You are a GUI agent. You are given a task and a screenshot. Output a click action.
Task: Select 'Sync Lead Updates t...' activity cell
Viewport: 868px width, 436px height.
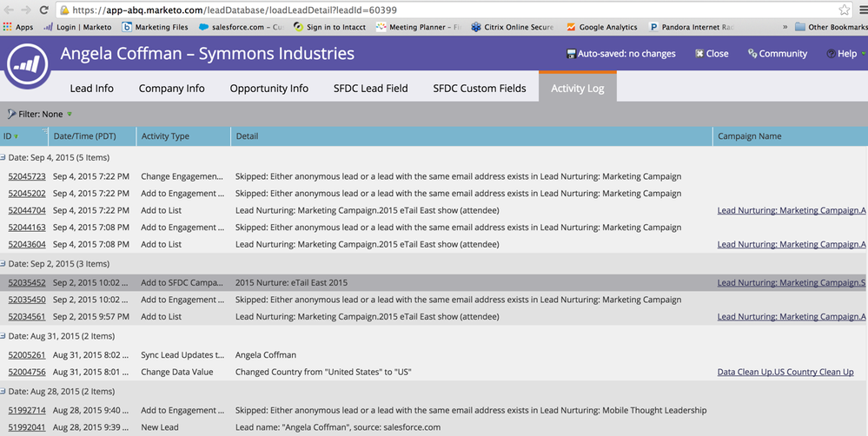click(x=183, y=354)
